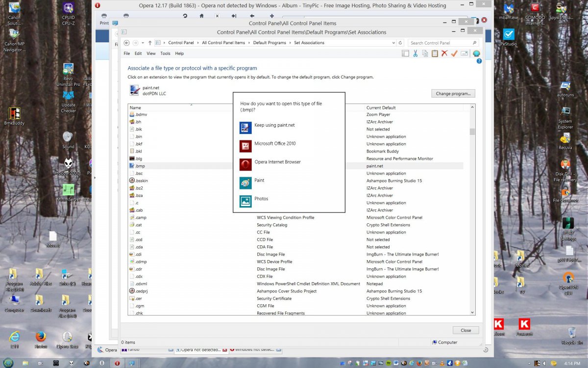Select the .cdxml extension row

(x=295, y=284)
